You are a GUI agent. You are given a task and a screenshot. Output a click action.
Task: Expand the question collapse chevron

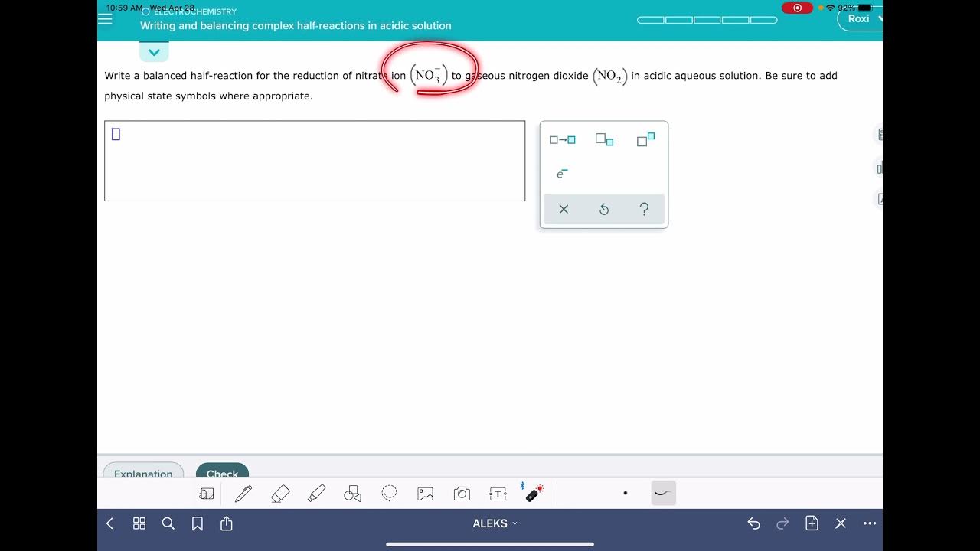point(154,52)
